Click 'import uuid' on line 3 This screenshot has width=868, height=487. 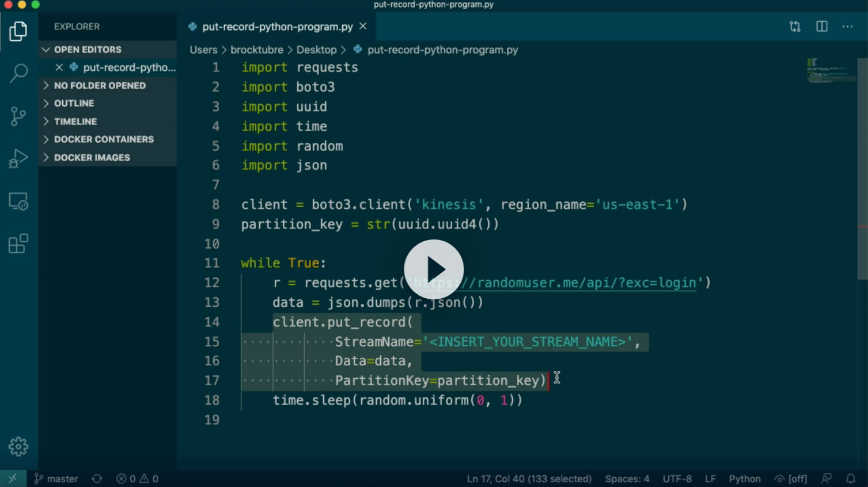click(284, 106)
